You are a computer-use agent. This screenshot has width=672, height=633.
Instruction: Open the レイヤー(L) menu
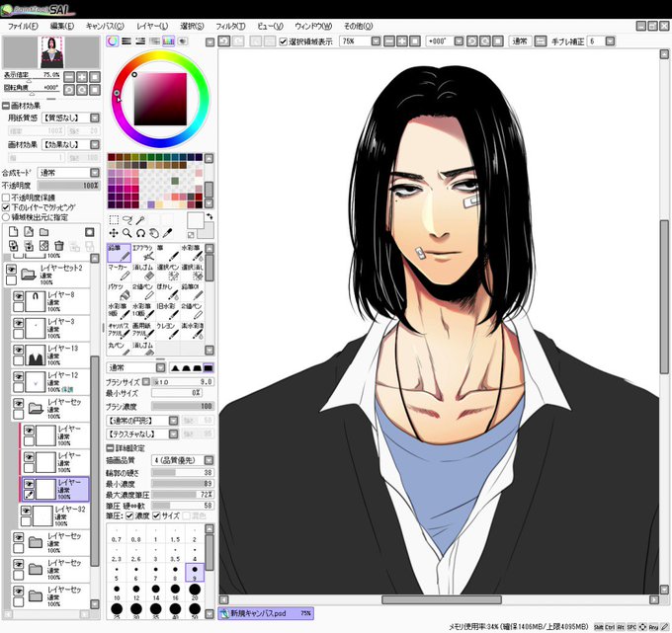point(152,26)
